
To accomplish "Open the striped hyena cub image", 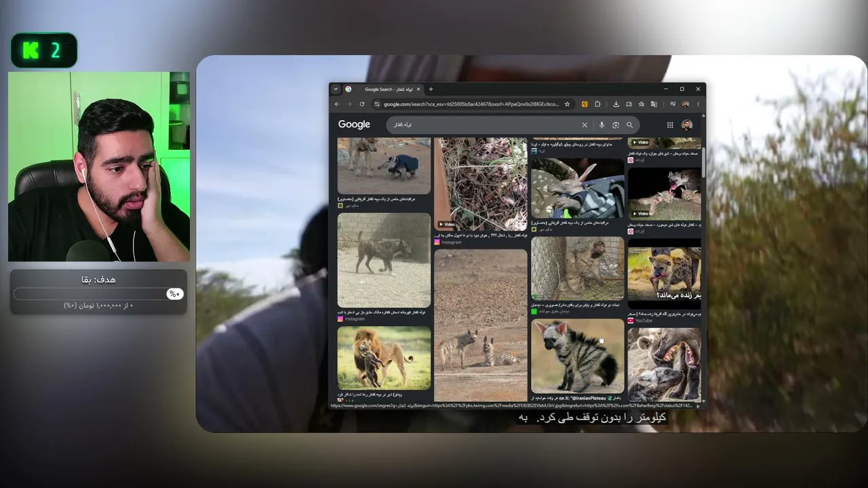I will tap(577, 356).
